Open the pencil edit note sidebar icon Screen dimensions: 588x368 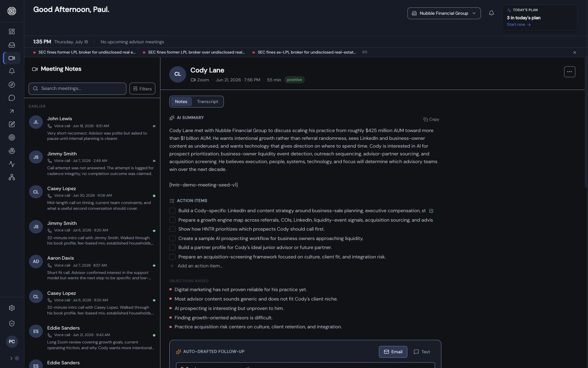(12, 124)
